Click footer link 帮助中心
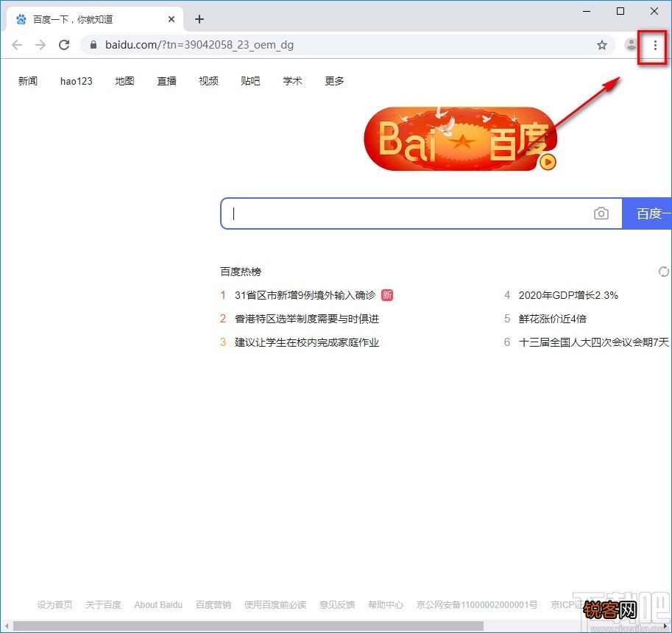 click(x=386, y=605)
